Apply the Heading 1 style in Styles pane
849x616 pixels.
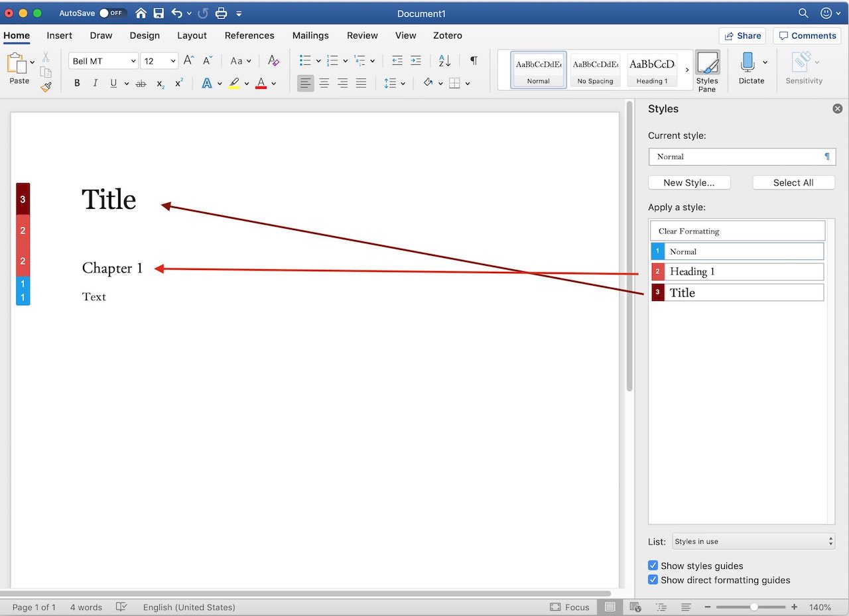738,271
